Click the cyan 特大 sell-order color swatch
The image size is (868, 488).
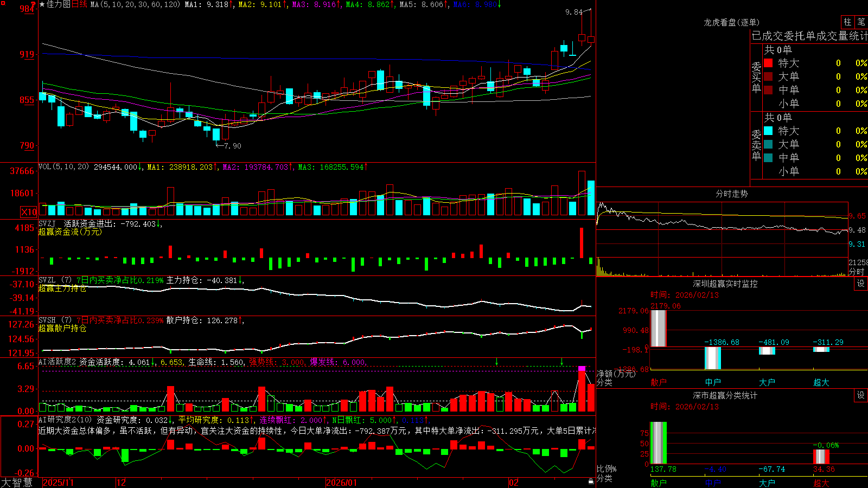(x=768, y=131)
